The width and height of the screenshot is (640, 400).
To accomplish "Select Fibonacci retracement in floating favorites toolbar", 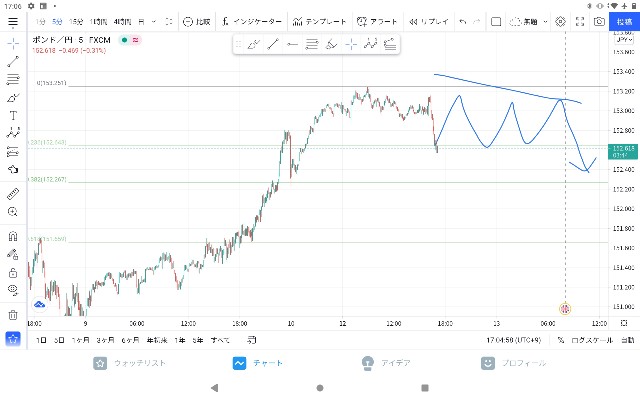I will (x=312, y=44).
